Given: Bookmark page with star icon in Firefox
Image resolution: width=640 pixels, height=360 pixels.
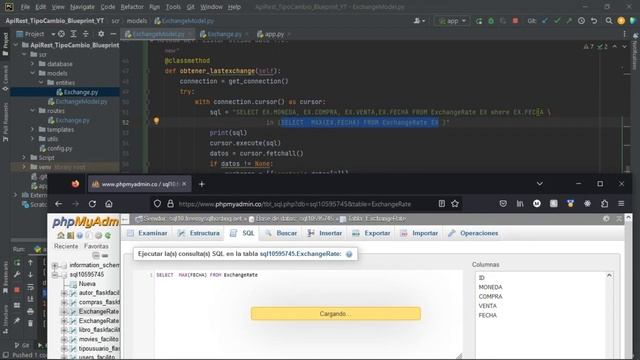Looking at the screenshot, I should [455, 204].
